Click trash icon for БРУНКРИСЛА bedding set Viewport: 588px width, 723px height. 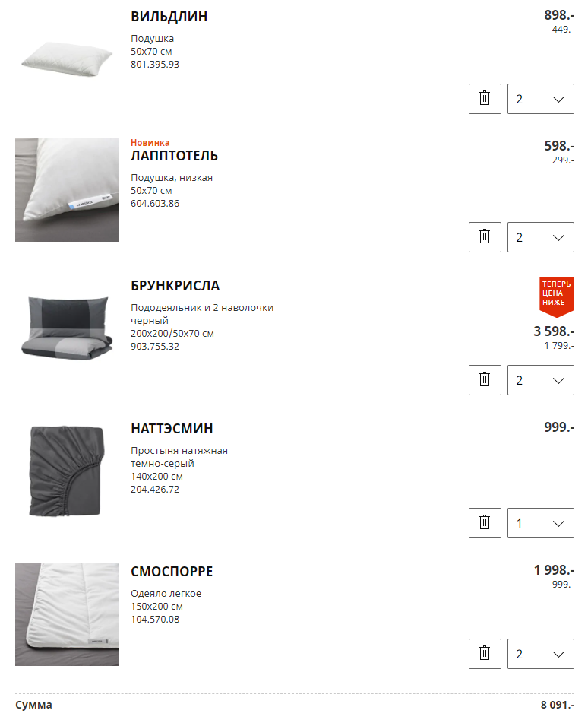pyautogui.click(x=485, y=380)
